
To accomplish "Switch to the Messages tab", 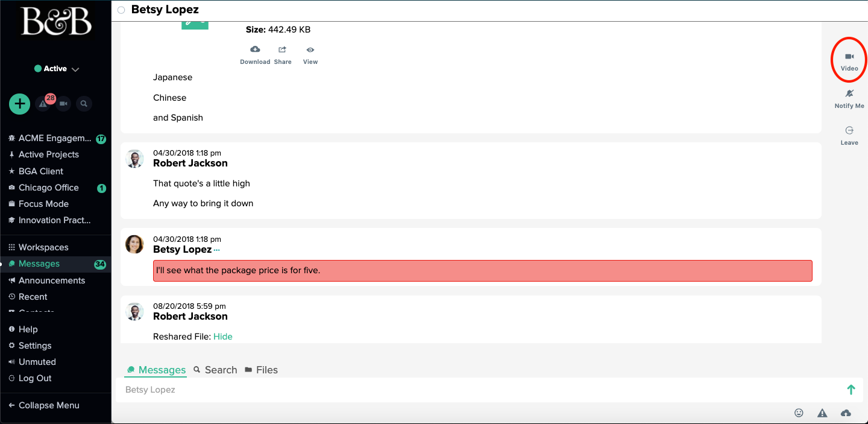I will (156, 370).
